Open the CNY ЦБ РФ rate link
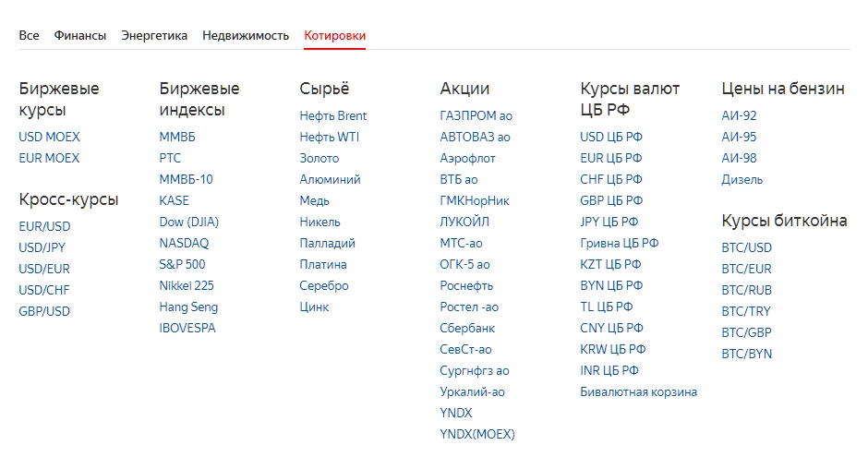This screenshot has width=868, height=457. [x=611, y=328]
